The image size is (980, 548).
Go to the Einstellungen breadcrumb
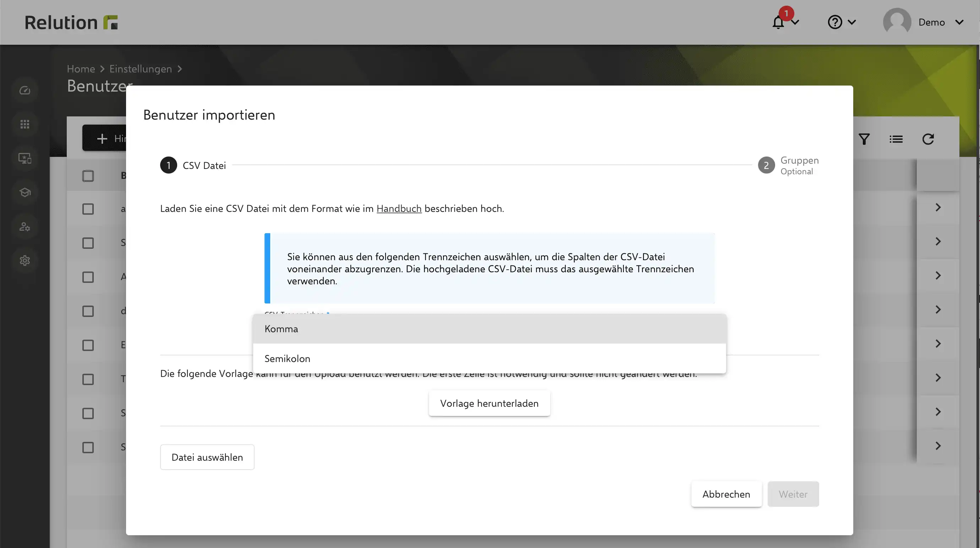tap(140, 69)
